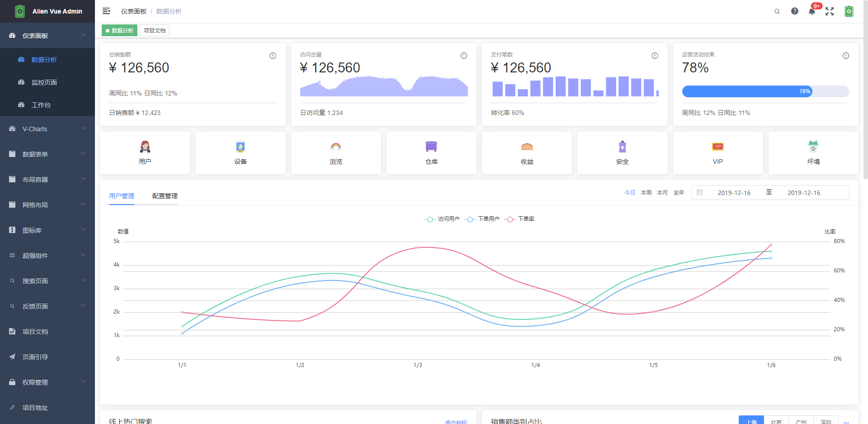Screen dimensions: 868x424
Task: Expand the V-Charts sidebar menu
Action: coord(47,129)
